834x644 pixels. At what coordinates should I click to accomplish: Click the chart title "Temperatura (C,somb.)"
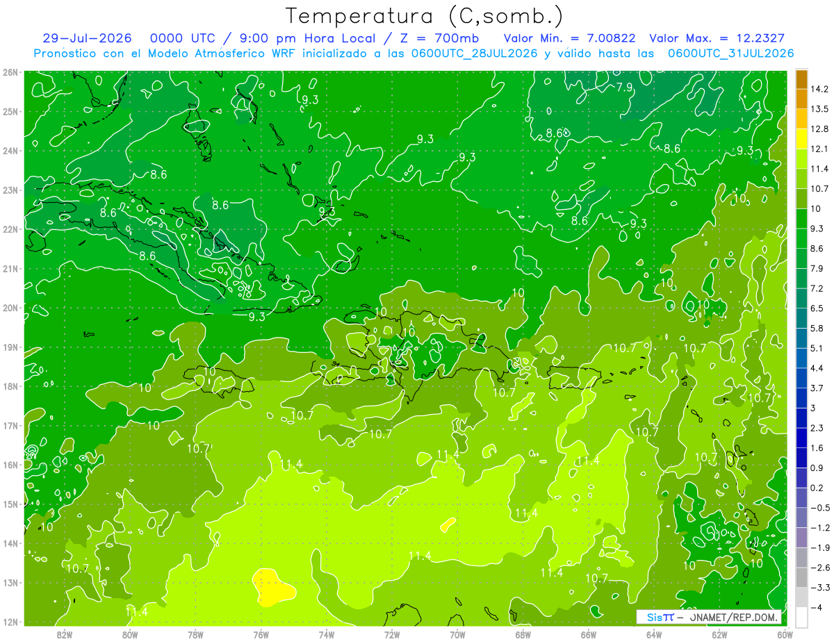pos(425,16)
